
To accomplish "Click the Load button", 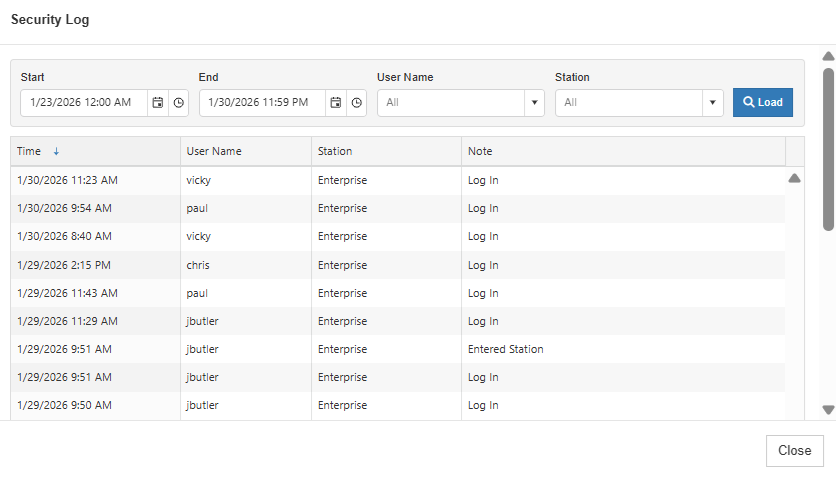I will click(x=762, y=102).
